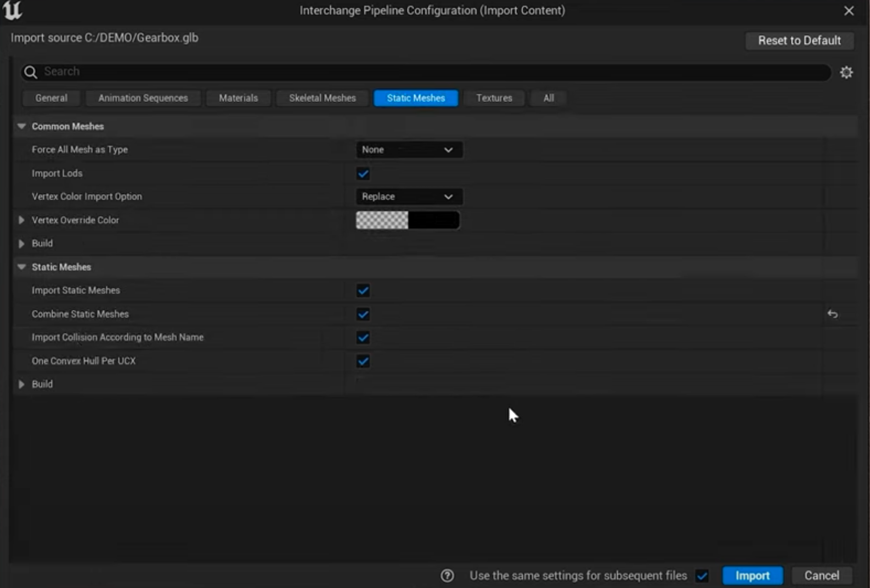The height and width of the screenshot is (588, 870).
Task: Click the Vertex Color Import Option label
Action: [87, 196]
